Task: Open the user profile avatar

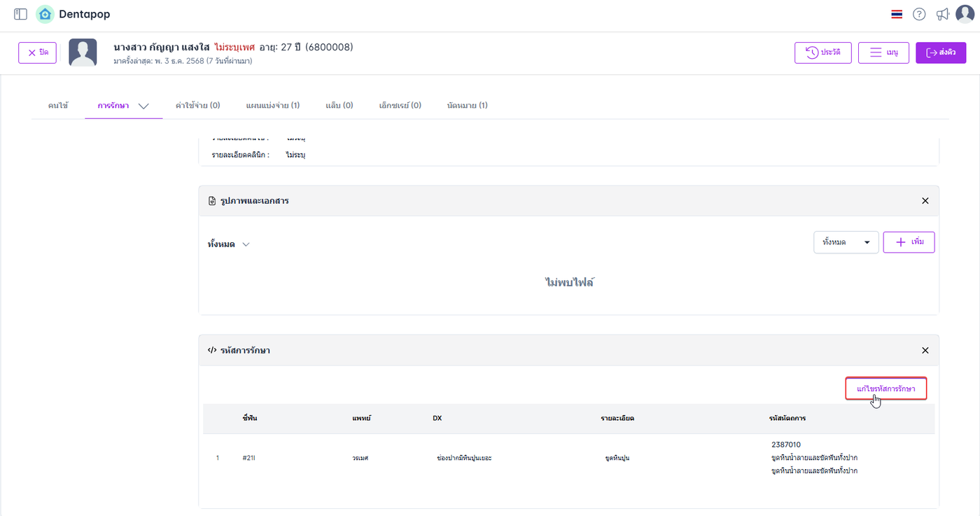Action: tap(965, 14)
